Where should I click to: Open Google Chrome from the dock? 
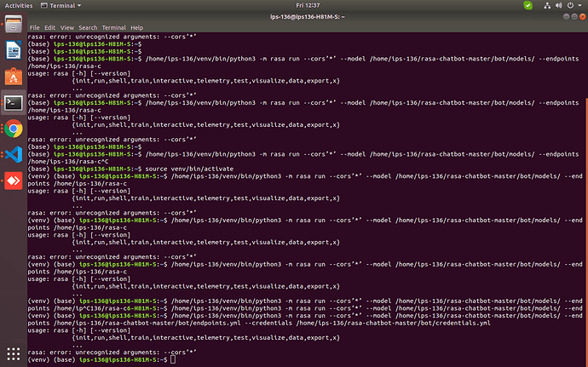pos(14,129)
